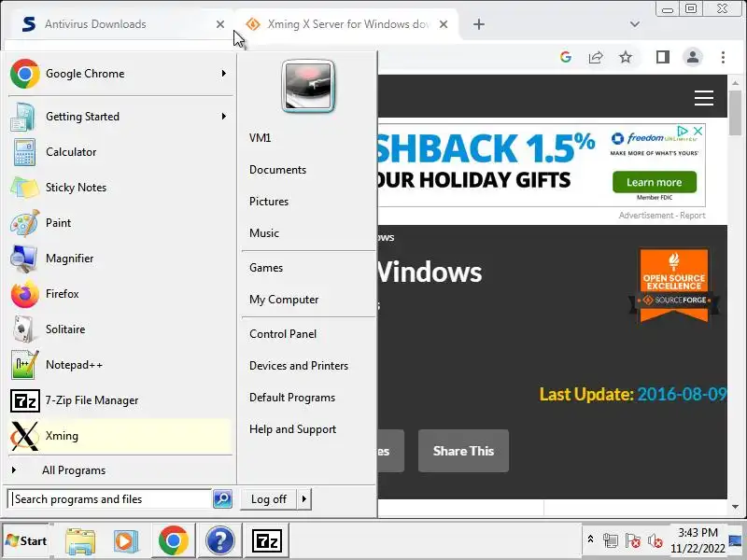Launch Getting Started icon

[24, 117]
